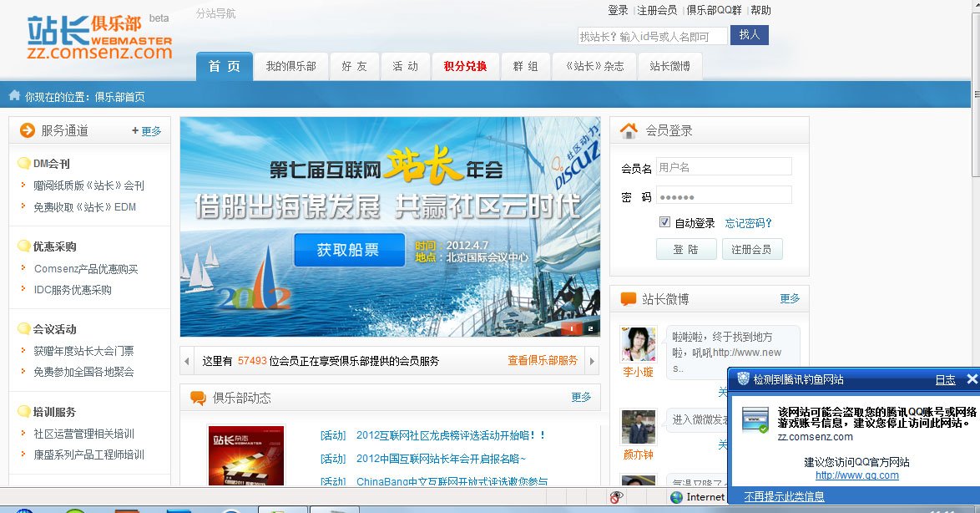This screenshot has width=980, height=513.
Task: Click the house icon beside 会员登录
Action: click(629, 130)
